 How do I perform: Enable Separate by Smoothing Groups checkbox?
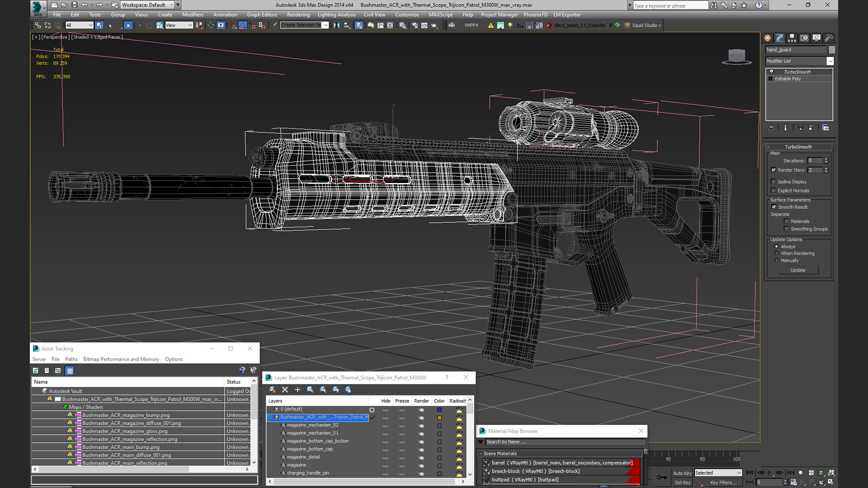click(x=787, y=229)
